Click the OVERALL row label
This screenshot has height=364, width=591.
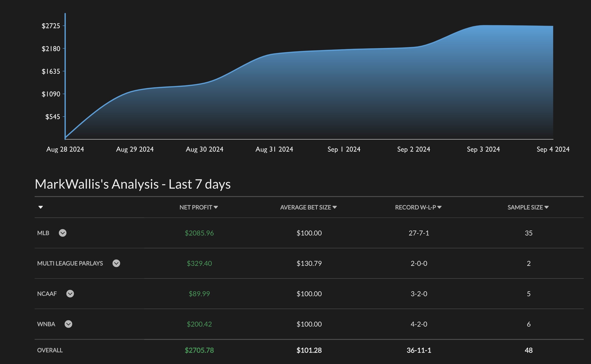tap(50, 350)
